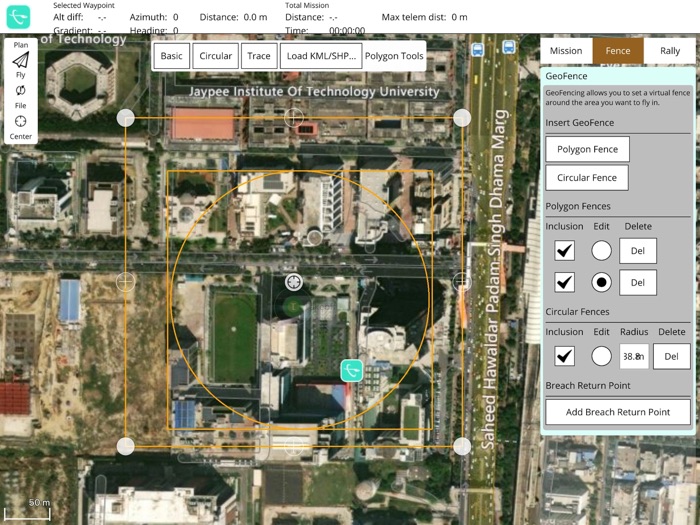Click the Plan label in tool strip
Image resolution: width=700 pixels, height=525 pixels.
(x=21, y=45)
